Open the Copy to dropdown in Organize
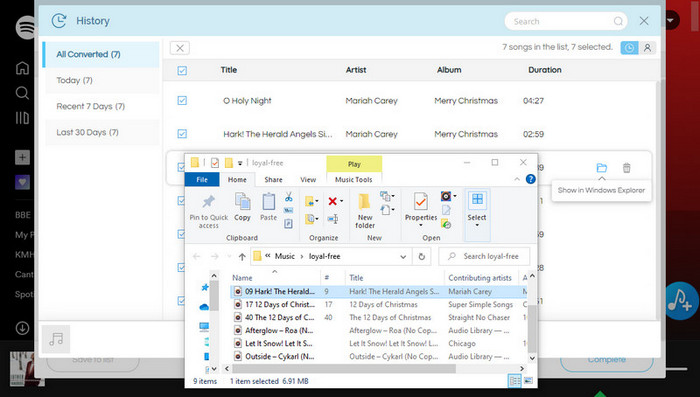This screenshot has width=700, height=397. pos(311,219)
